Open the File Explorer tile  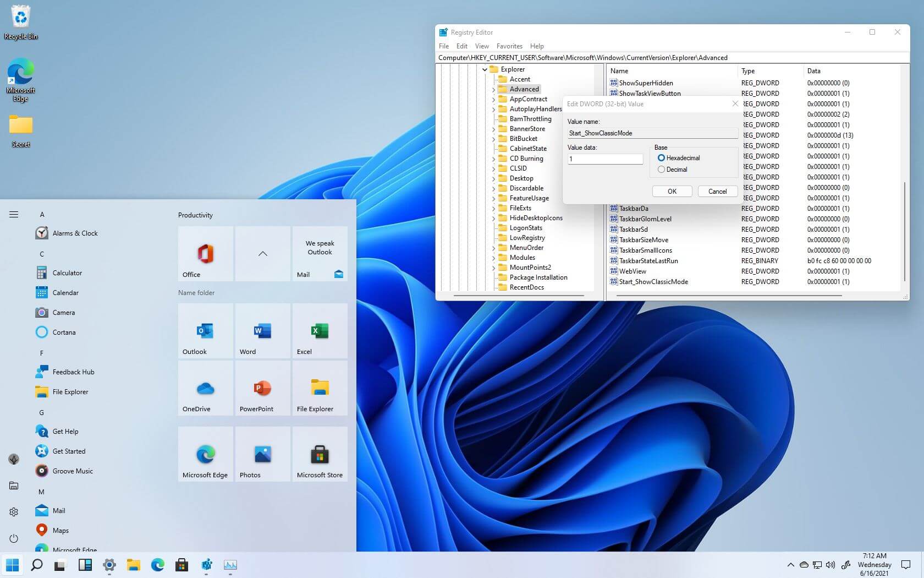tap(320, 388)
